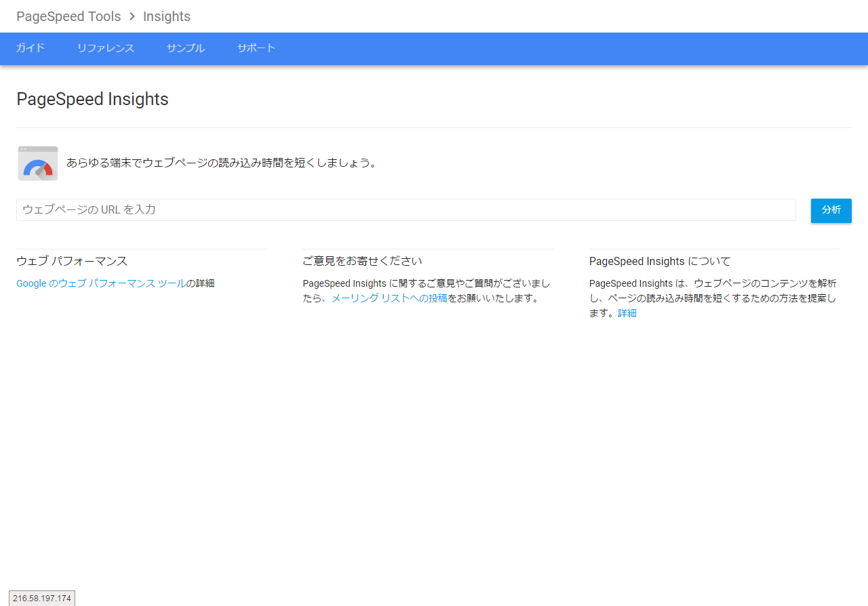
Task: Open the サポート navigation tab
Action: click(x=256, y=48)
